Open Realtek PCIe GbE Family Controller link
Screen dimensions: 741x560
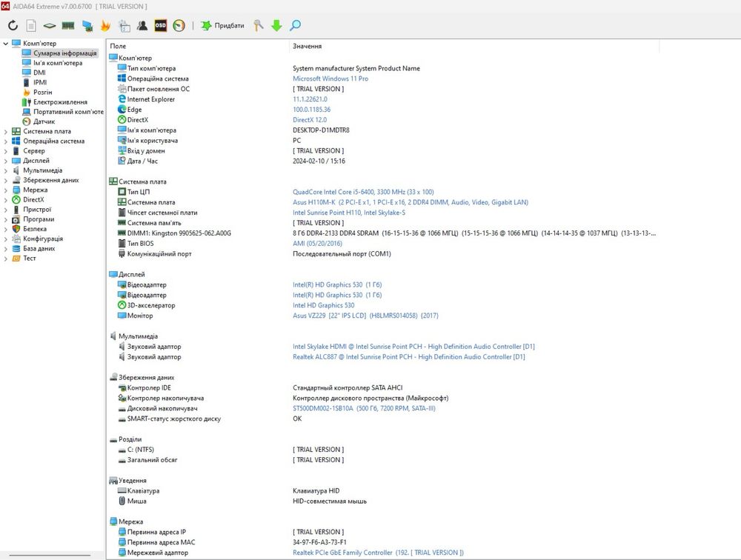(x=378, y=553)
